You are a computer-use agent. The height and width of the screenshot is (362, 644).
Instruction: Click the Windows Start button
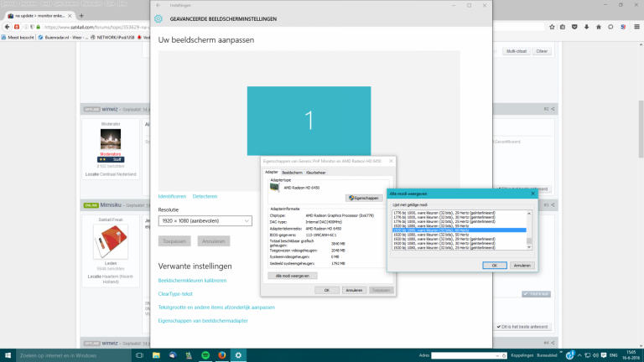click(8, 354)
